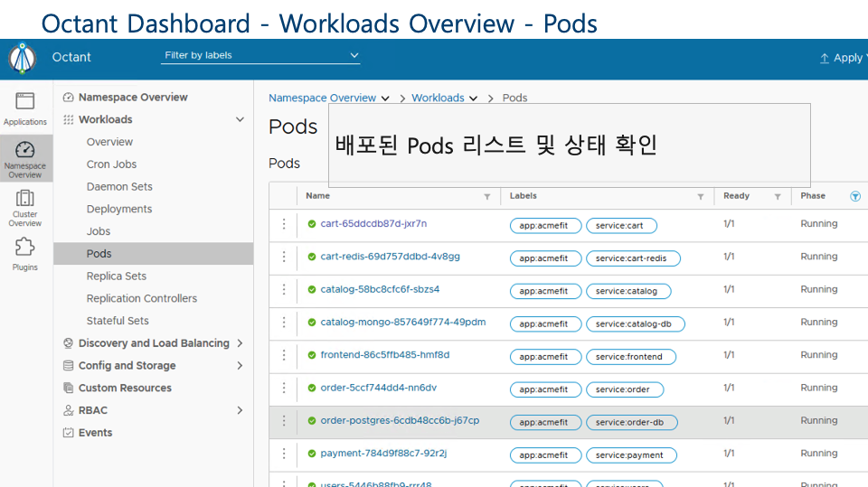Viewport: 868px width, 487px height.
Task: Click green status icon of frontend pod
Action: pos(312,355)
